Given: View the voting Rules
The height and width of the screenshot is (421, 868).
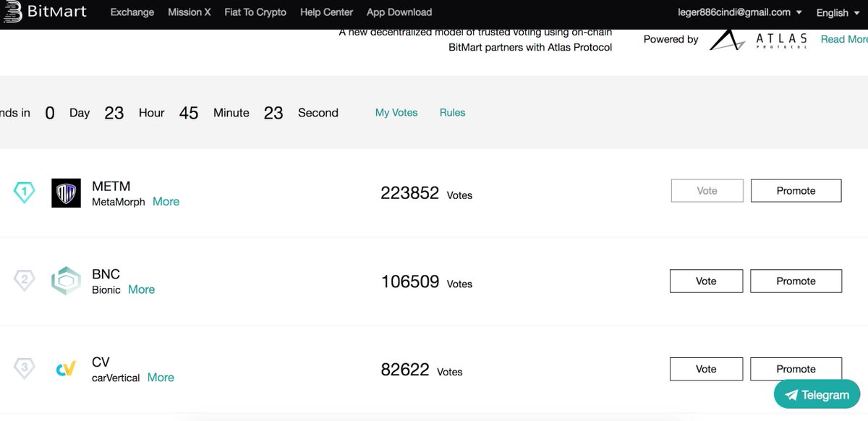Looking at the screenshot, I should coord(453,113).
